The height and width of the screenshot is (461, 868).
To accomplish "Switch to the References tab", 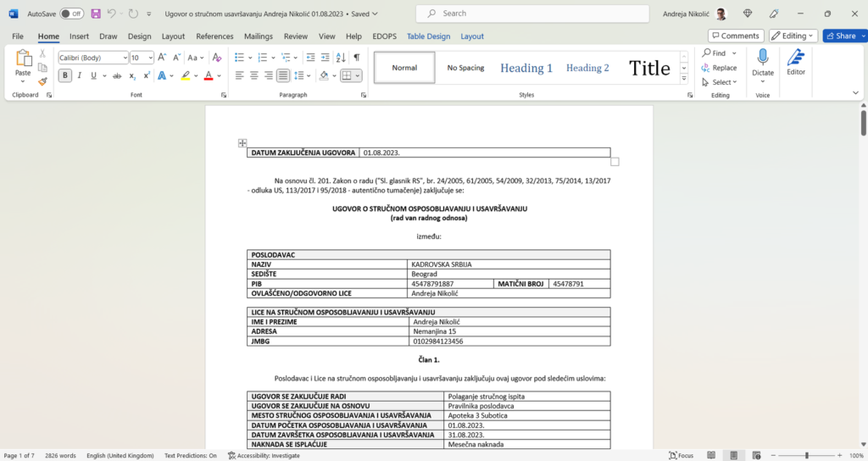I will (214, 36).
